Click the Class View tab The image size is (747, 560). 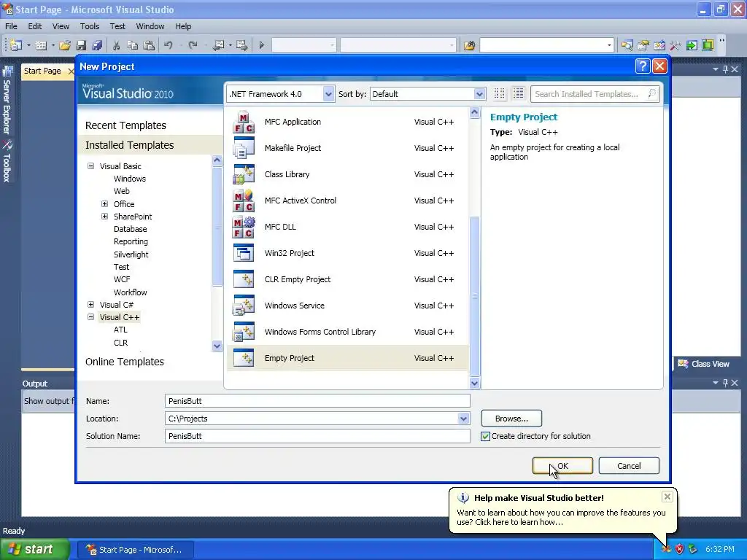point(704,364)
